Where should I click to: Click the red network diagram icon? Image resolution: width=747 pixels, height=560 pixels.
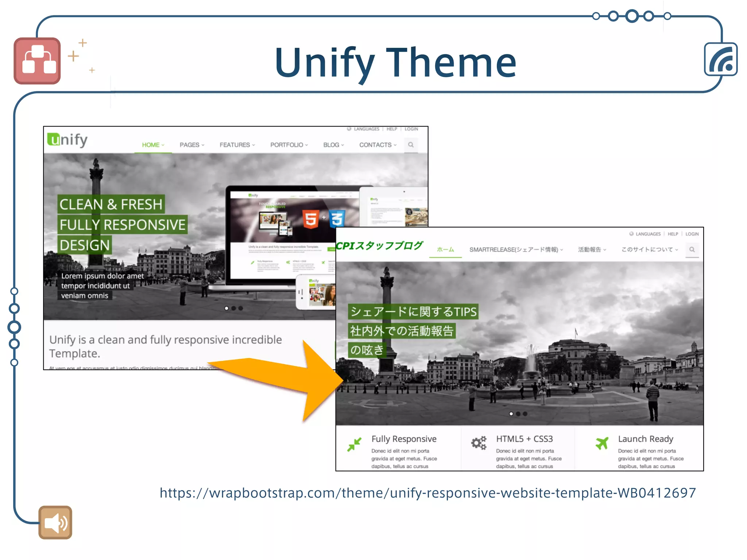(x=37, y=61)
